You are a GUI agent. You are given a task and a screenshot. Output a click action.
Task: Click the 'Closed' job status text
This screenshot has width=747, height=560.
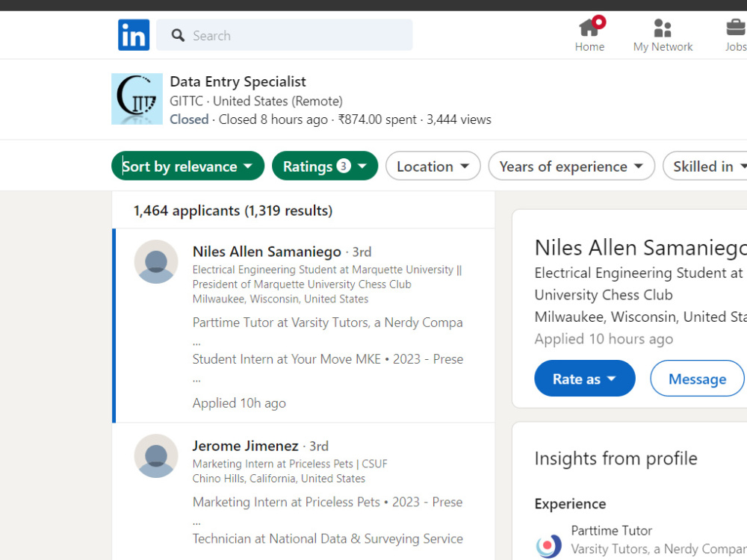(189, 119)
